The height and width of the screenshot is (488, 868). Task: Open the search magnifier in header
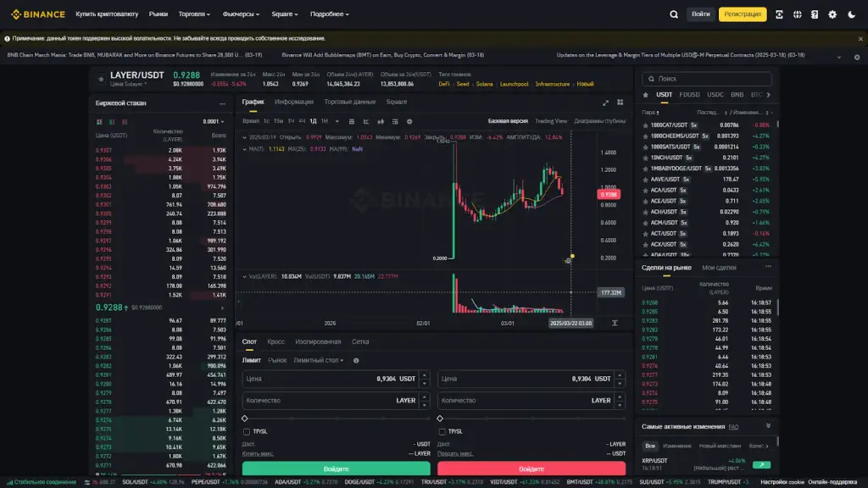click(674, 14)
